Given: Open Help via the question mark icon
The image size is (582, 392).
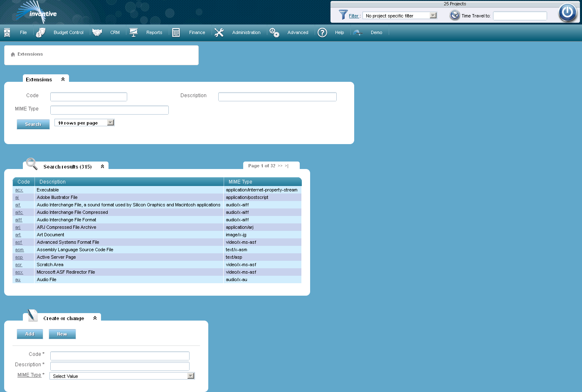Looking at the screenshot, I should pyautogui.click(x=322, y=32).
